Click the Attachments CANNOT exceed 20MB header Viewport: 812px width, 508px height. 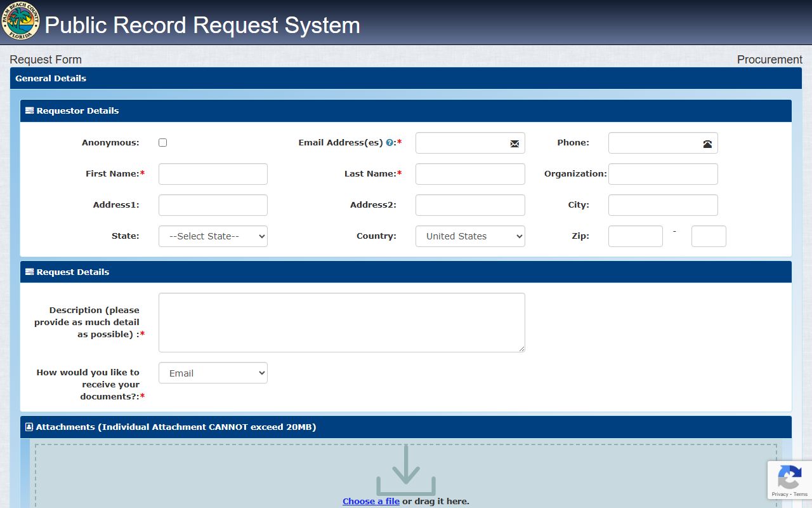(176, 427)
